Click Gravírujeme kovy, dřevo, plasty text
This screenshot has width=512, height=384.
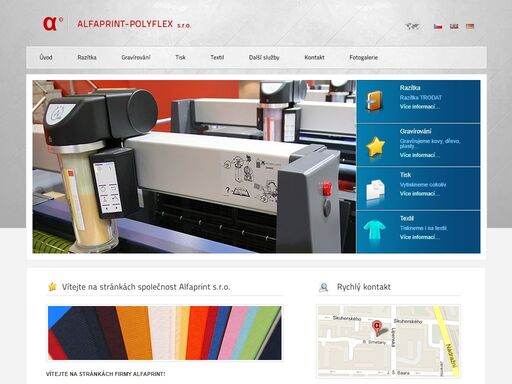click(430, 144)
